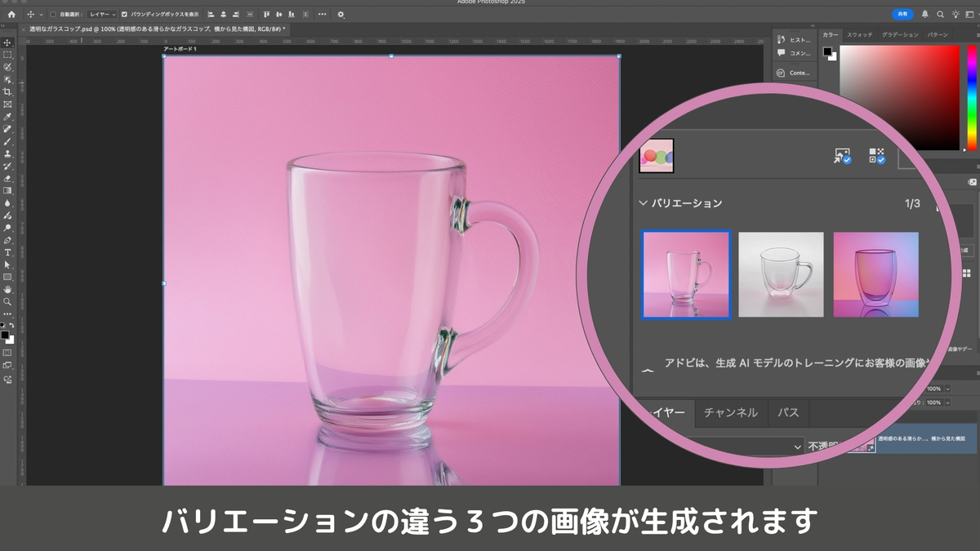Select the white background glass variation

pos(781,274)
